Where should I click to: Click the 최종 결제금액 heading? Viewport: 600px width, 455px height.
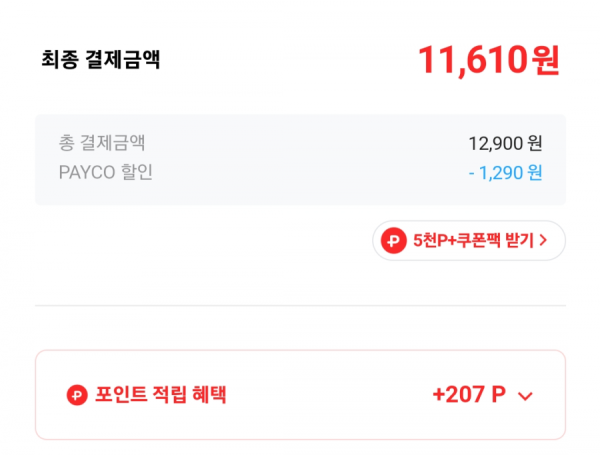(x=100, y=60)
